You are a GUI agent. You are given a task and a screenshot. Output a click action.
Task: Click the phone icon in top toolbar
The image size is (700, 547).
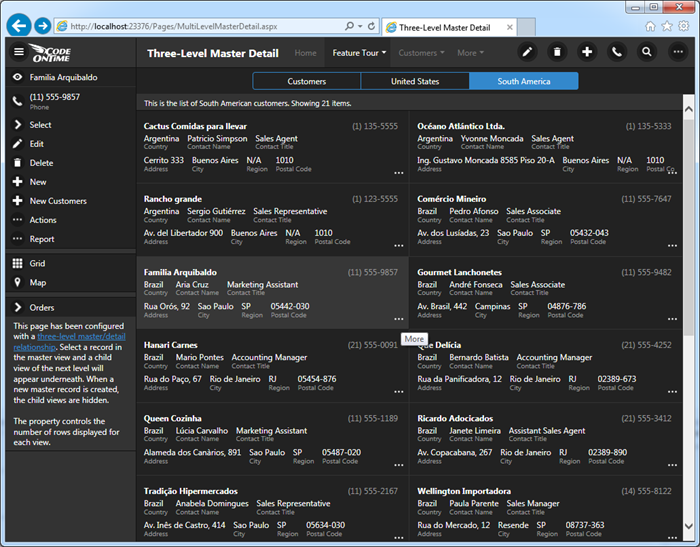pos(617,52)
